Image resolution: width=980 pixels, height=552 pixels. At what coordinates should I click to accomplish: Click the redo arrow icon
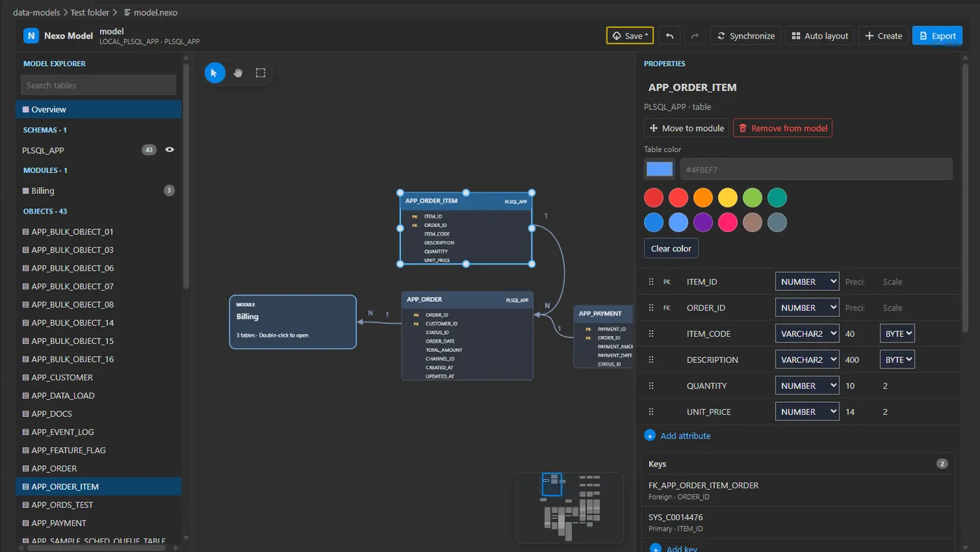tap(695, 36)
